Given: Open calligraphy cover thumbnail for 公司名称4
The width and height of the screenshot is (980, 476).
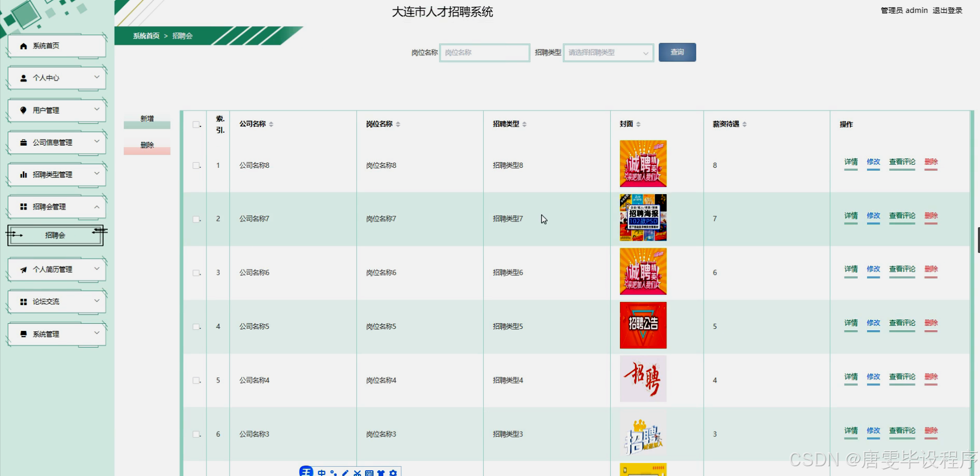Looking at the screenshot, I should coord(643,379).
